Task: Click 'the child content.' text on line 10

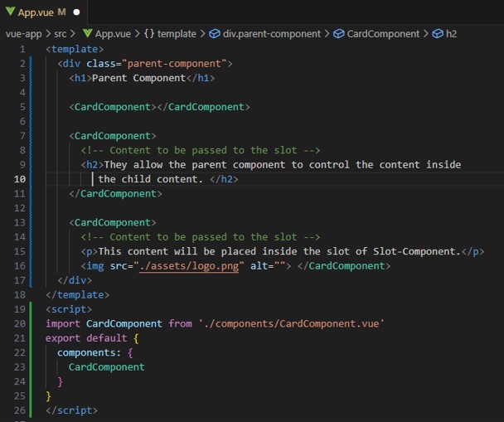Action: pos(150,179)
